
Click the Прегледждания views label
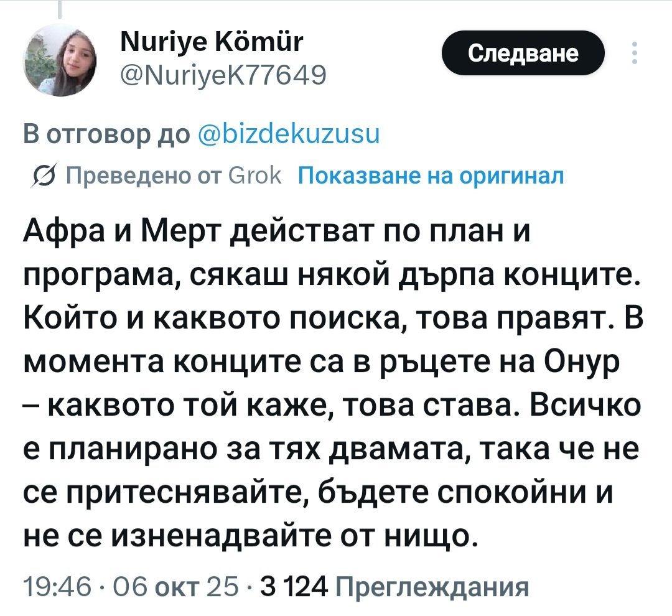(432, 587)
